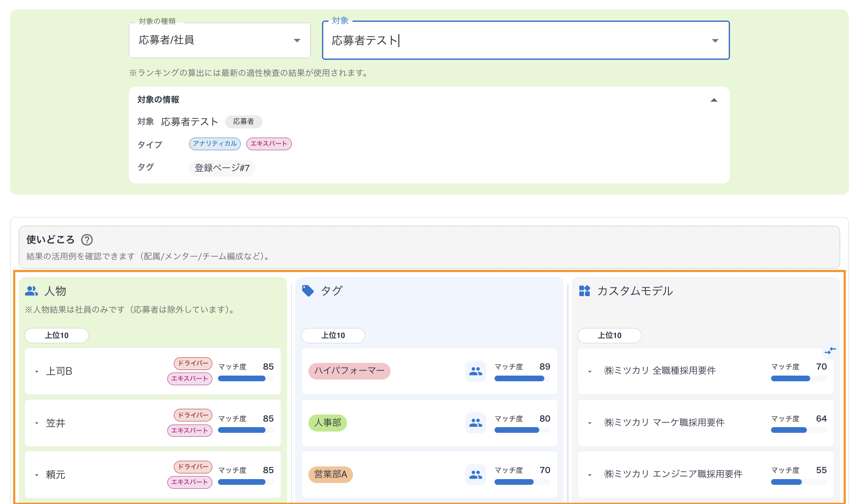Click members icon in 営業部A row

(475, 474)
